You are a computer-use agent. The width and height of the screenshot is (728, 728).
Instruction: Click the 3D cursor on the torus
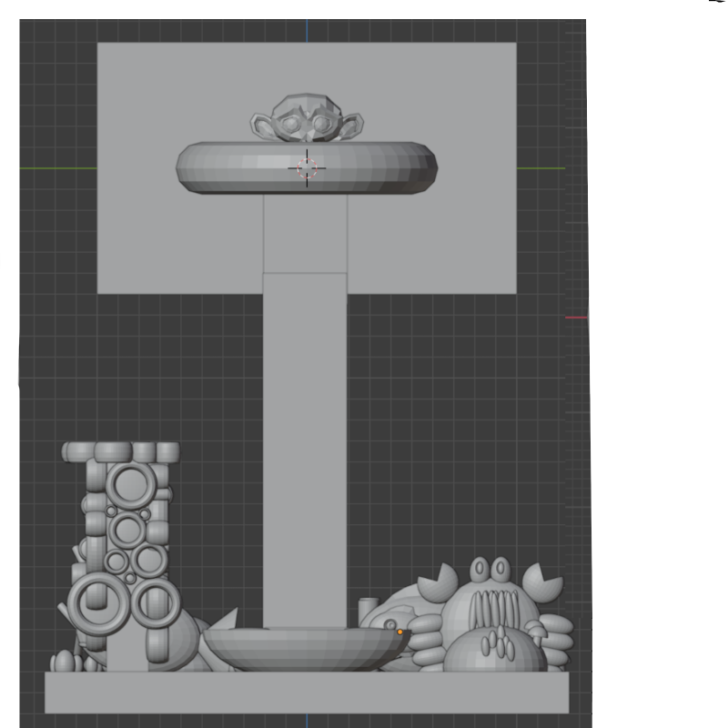coord(307,167)
